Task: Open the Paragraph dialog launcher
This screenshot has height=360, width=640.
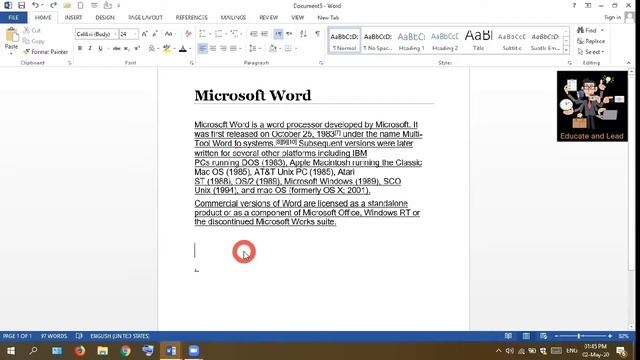Action: coord(321,63)
